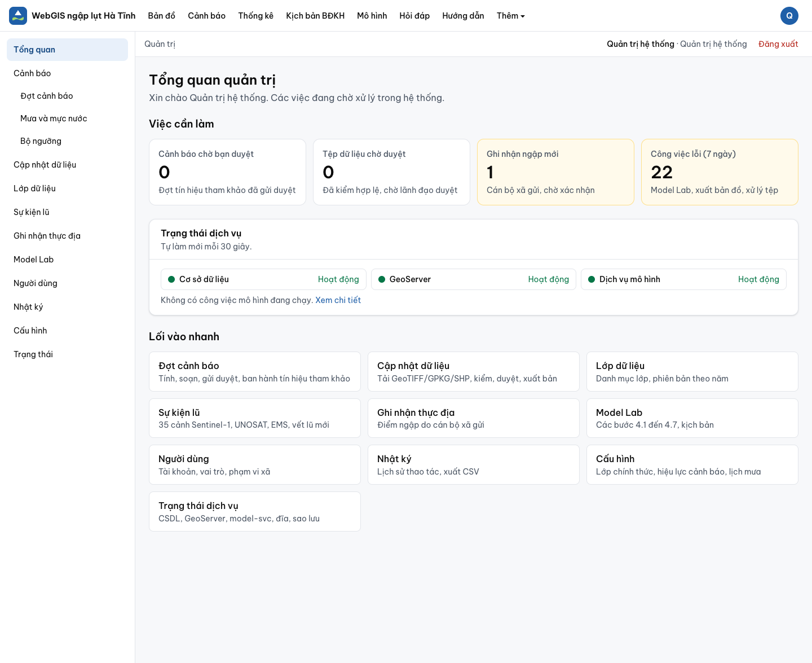The image size is (812, 663).
Task: Open Cảnh báo section in sidebar
Action: (68, 73)
